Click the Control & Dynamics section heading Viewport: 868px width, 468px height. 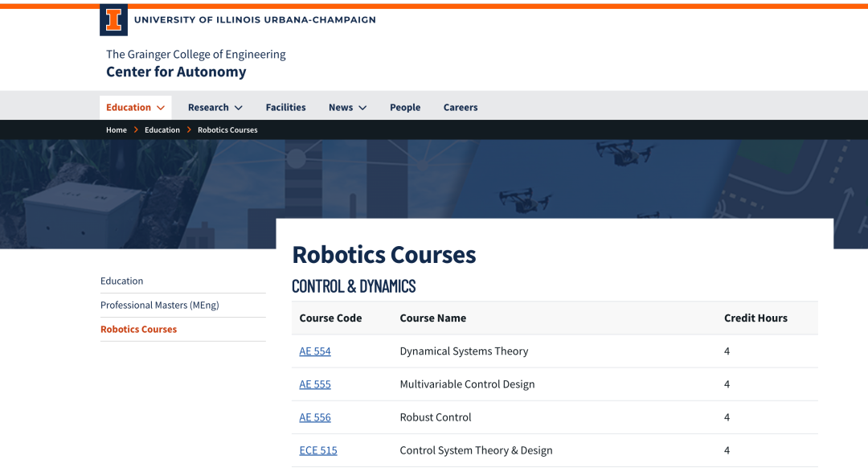coord(354,286)
